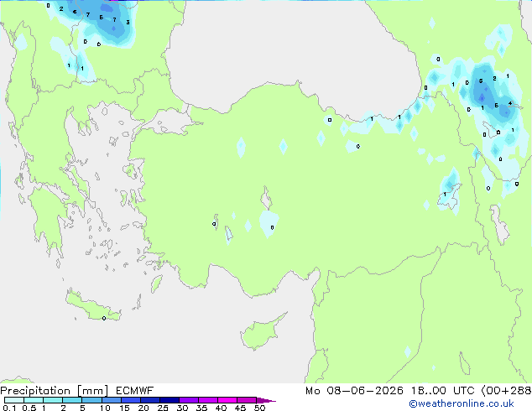Viewport: 532px width, 411px height.
Task: Select the 20–25 mm legend color swatch
Action: (x=150, y=400)
